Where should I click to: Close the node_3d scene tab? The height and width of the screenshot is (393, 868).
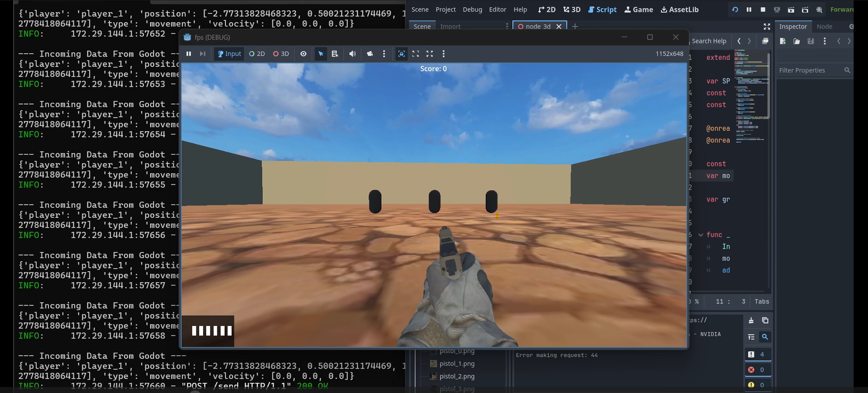(x=559, y=26)
